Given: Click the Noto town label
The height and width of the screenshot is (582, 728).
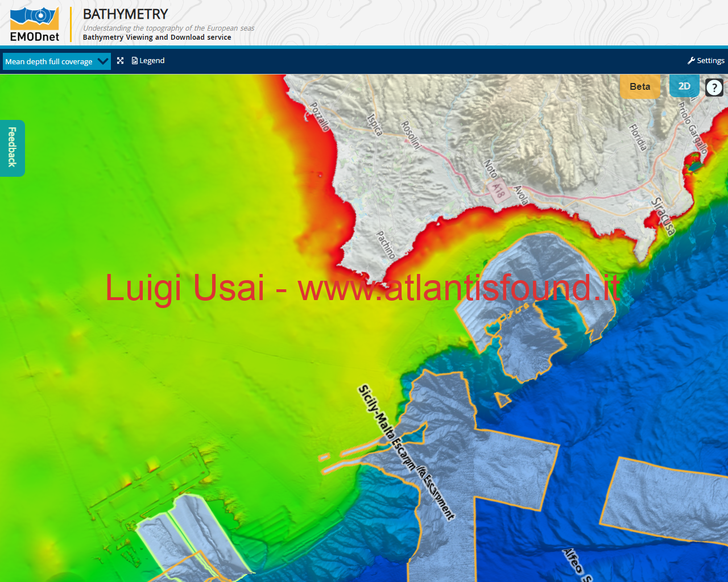Looking at the screenshot, I should (490, 169).
